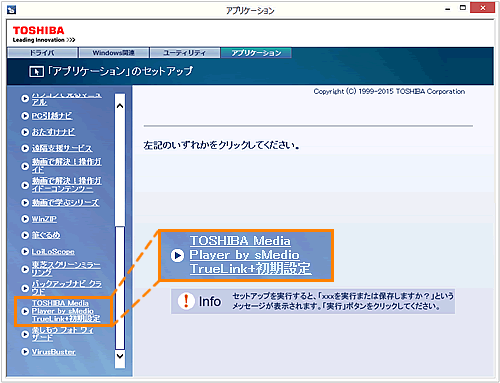Click the arrow icon beside 遠隔支援サービス

[x=25, y=148]
